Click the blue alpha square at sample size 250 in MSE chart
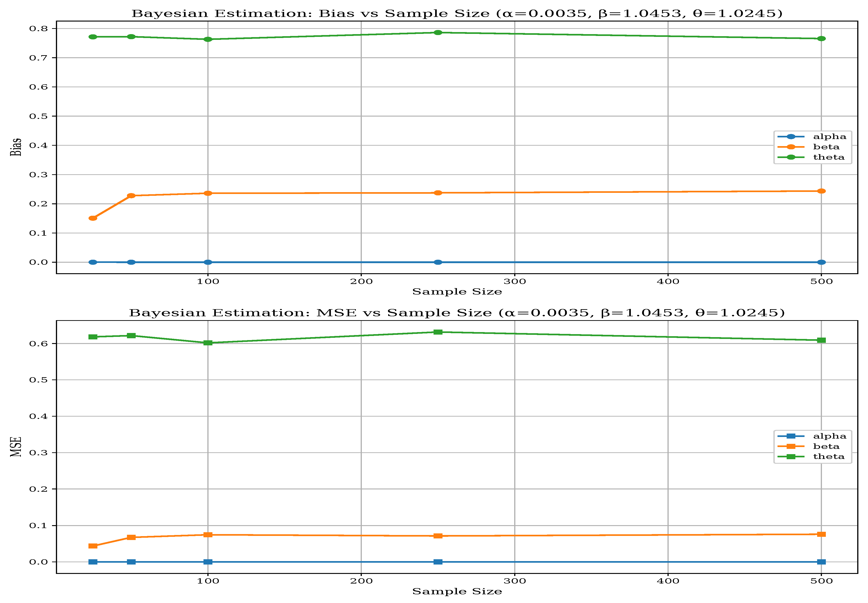The height and width of the screenshot is (603, 868). pos(438,562)
